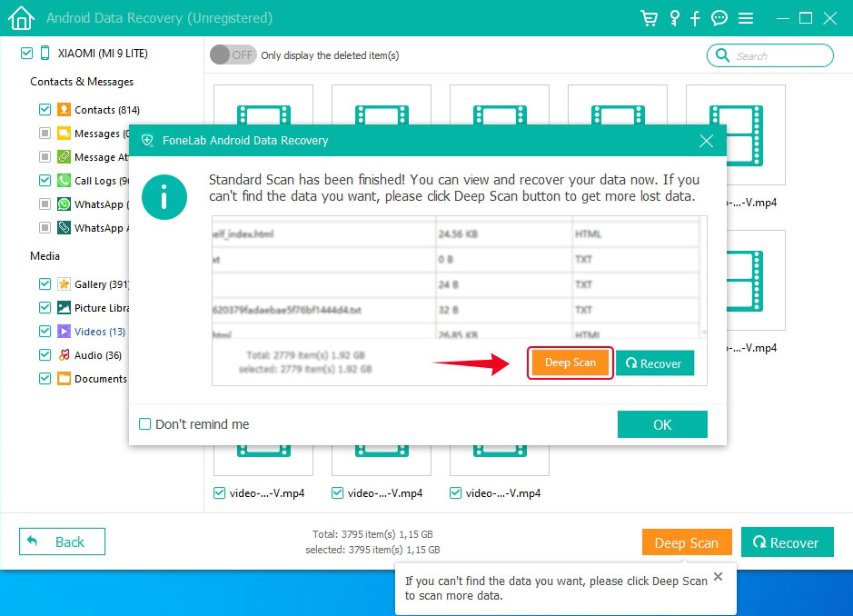The image size is (853, 616).
Task: Click the Messages category icon
Action: pyautogui.click(x=64, y=133)
